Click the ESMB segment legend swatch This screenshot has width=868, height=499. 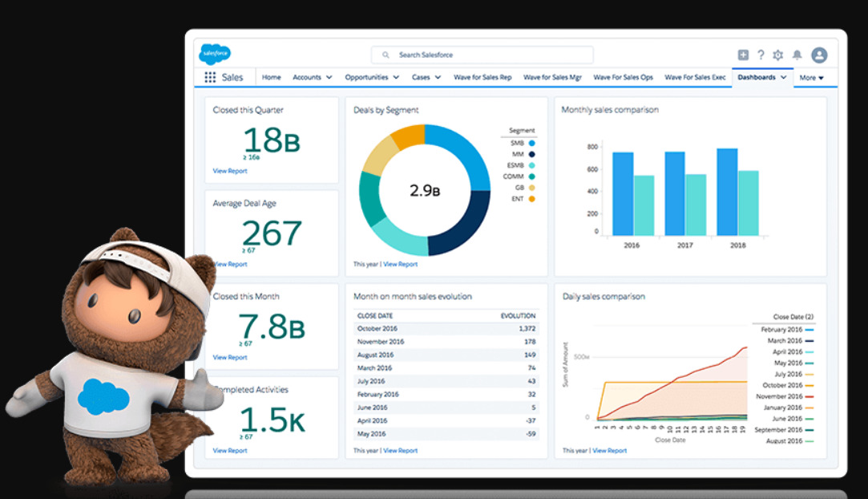coord(532,165)
